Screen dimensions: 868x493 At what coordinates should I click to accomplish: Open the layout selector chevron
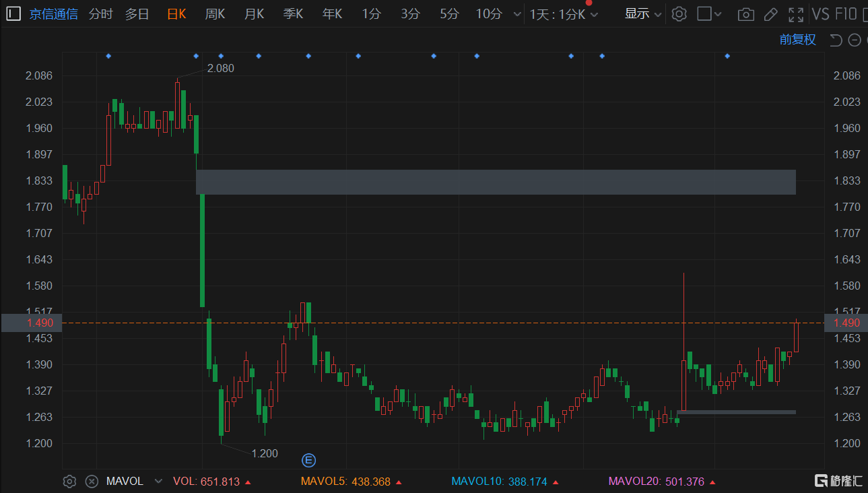[x=718, y=13]
